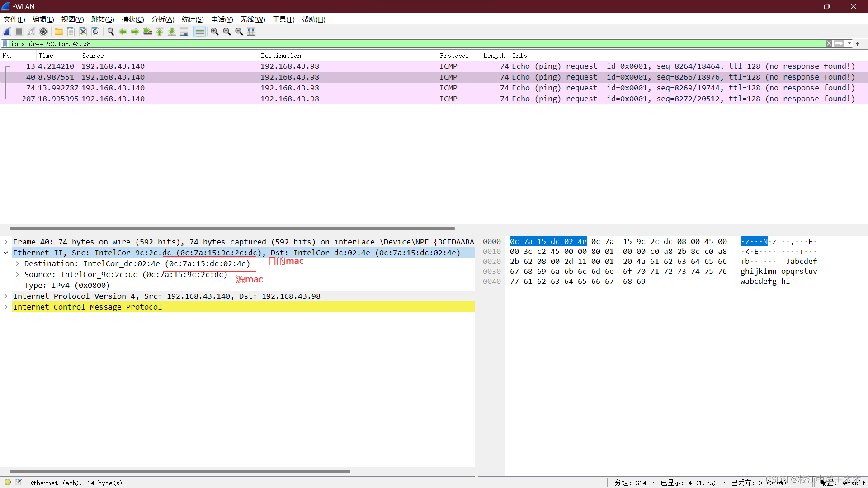The width and height of the screenshot is (868, 488).
Task: Click resize columns icon in toolbar
Action: [x=251, y=32]
